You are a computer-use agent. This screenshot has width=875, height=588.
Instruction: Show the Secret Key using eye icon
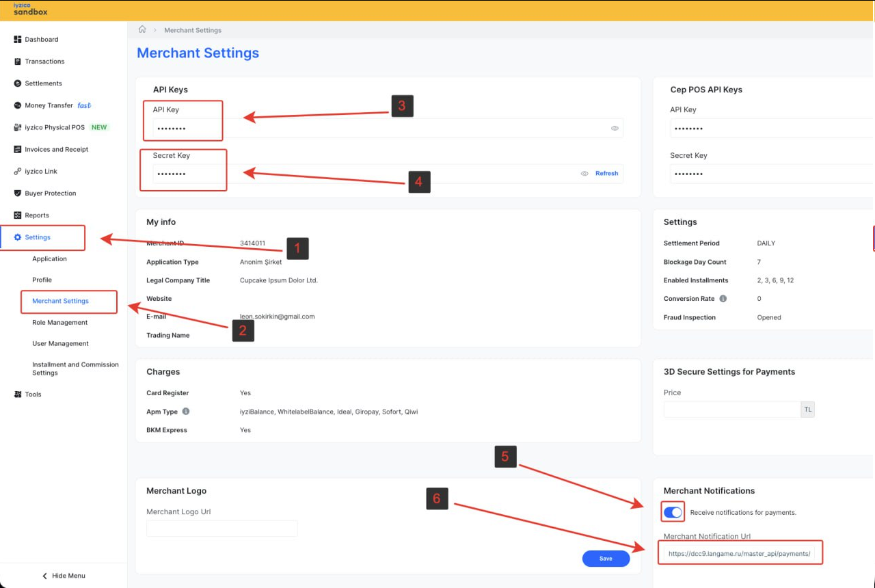click(x=584, y=174)
